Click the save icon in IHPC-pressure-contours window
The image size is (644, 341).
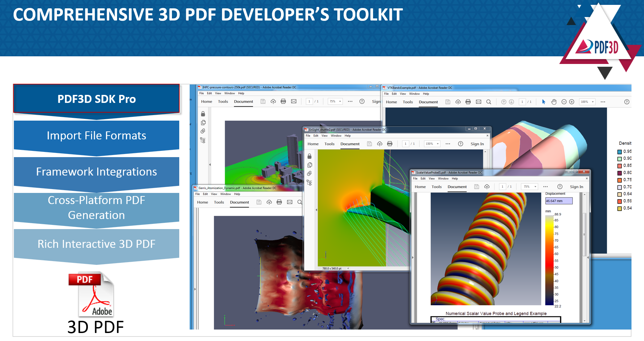click(263, 102)
